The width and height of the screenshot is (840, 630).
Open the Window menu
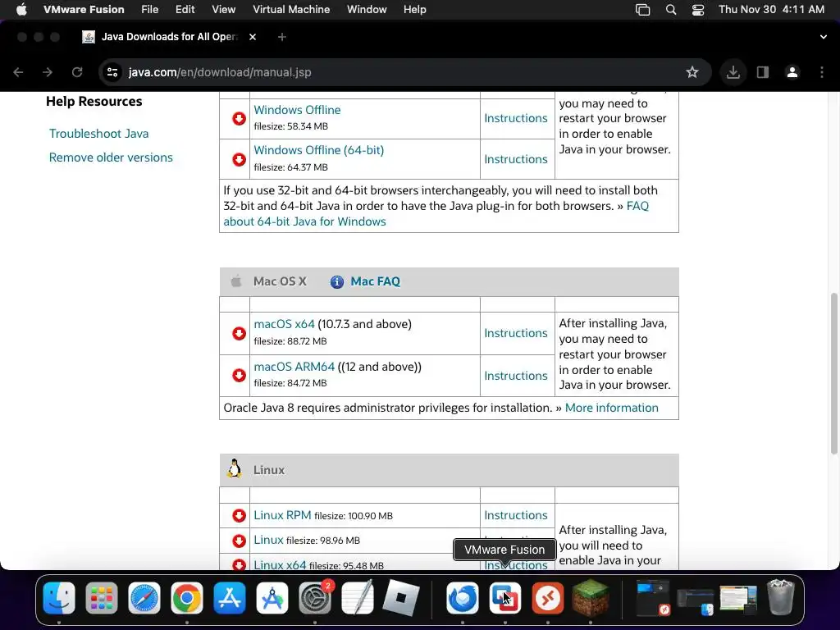367,10
